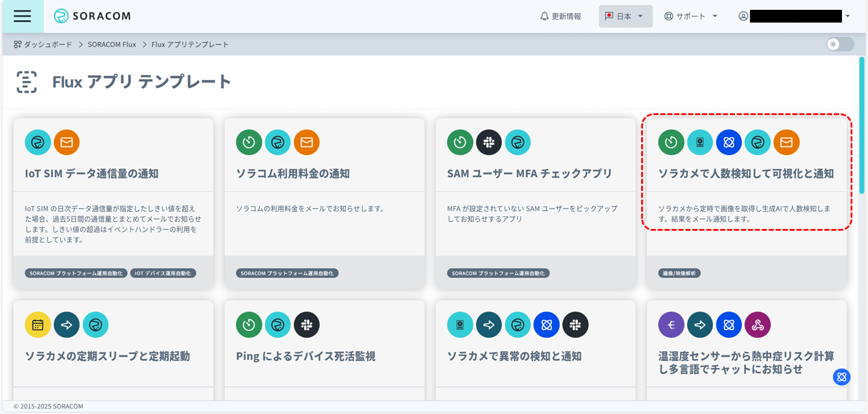The image size is (868, 414).
Task: Open floating AI assistant button
Action: tap(841, 377)
